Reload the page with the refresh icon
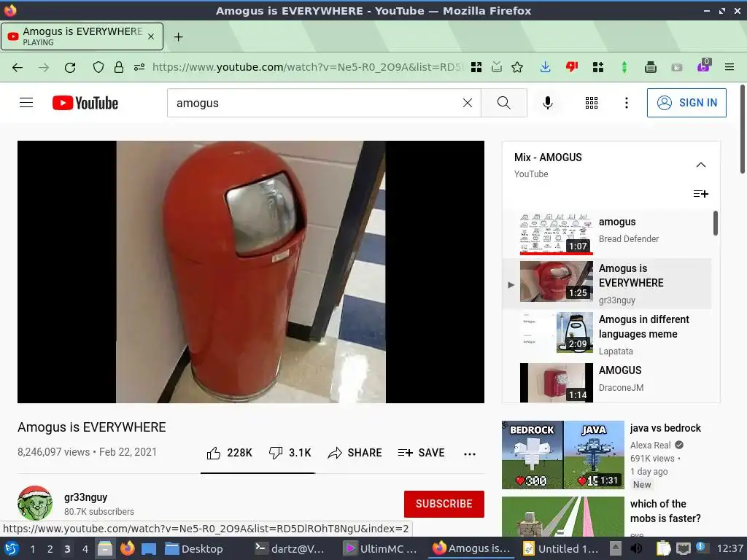Viewport: 747px width, 560px height. (x=70, y=67)
